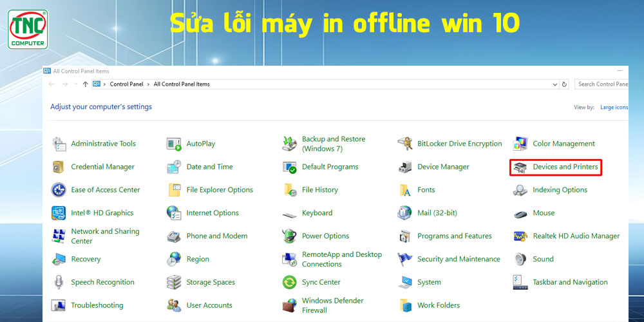Viewport: 644px width, 322px height.
Task: Click the Forward navigation arrow
Action: click(65, 84)
